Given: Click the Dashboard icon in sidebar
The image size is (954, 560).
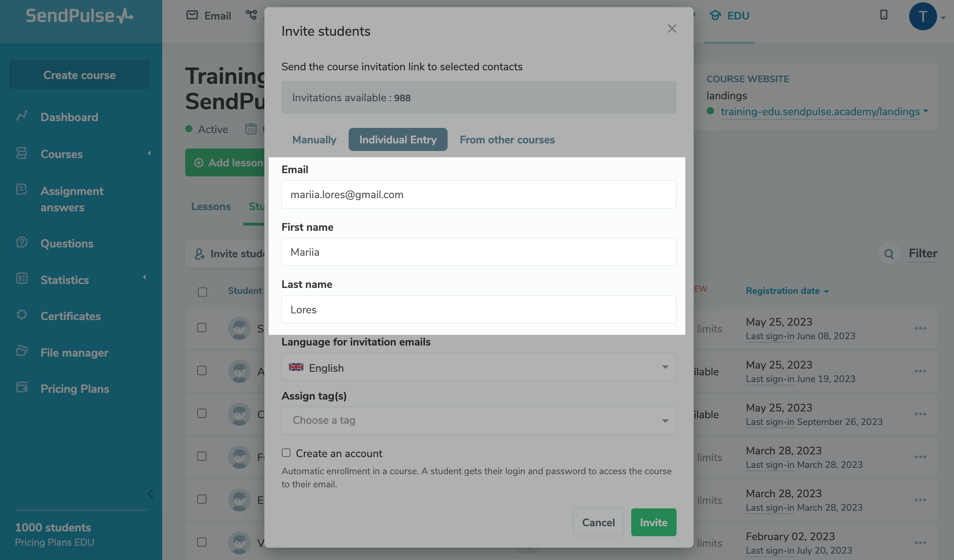Looking at the screenshot, I should [x=22, y=116].
